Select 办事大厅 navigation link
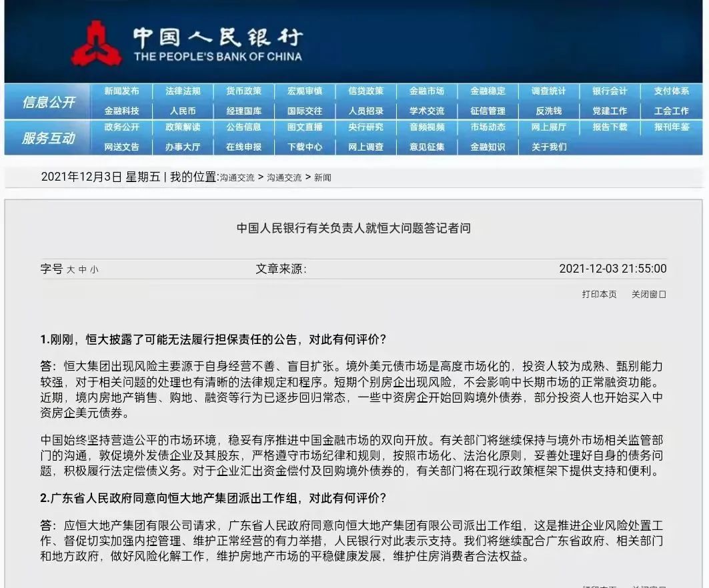Viewport: 709px width, 588px height. (x=183, y=147)
